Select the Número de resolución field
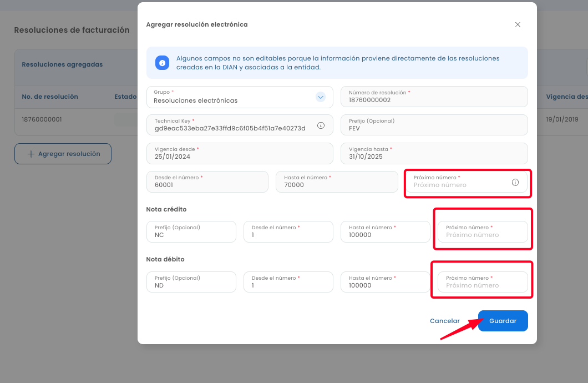 click(434, 97)
